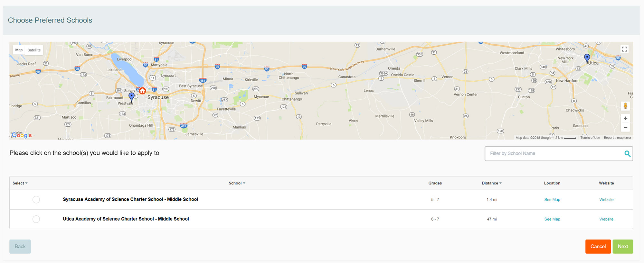
Task: Switch to Satellite map view
Action: (x=34, y=50)
